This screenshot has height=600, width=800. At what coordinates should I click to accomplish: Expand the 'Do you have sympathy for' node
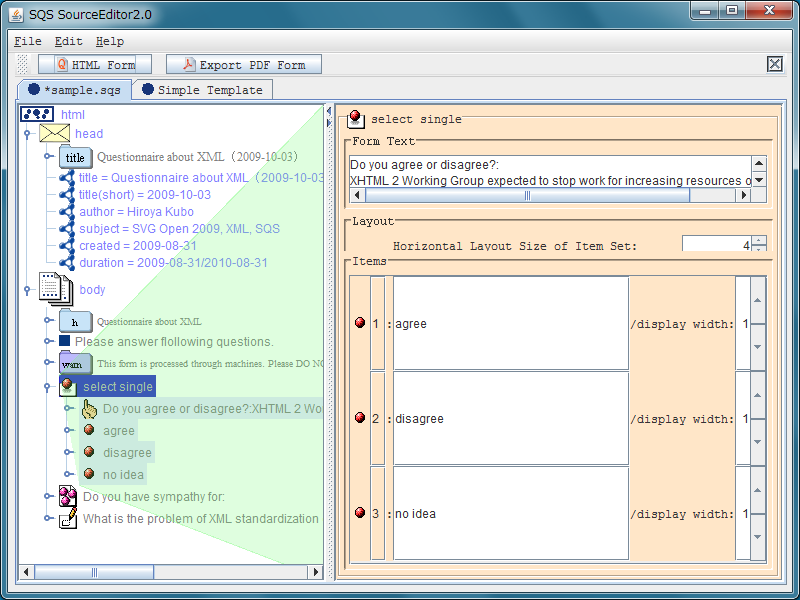[x=48, y=496]
